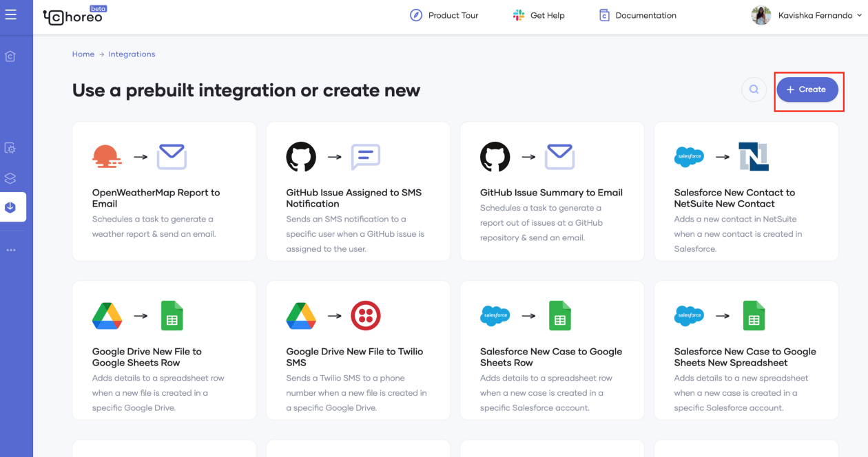Select Salesforce New Case to Sheets Row title
This screenshot has width=868, height=457.
[551, 357]
